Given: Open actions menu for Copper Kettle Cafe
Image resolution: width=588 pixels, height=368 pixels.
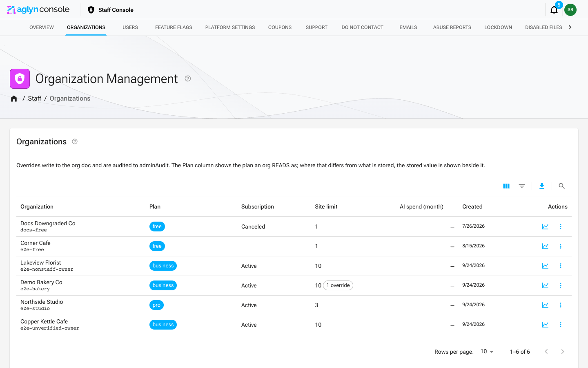Looking at the screenshot, I should [561, 325].
